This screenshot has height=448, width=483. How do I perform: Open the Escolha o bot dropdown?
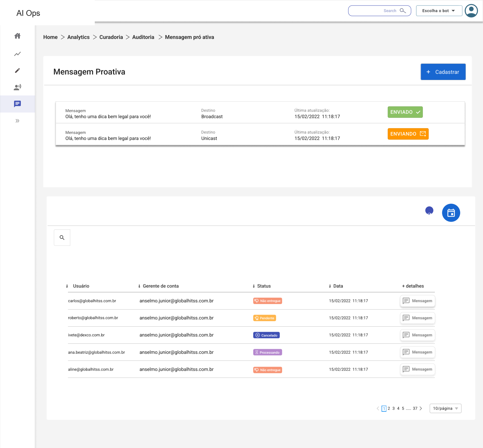click(439, 11)
